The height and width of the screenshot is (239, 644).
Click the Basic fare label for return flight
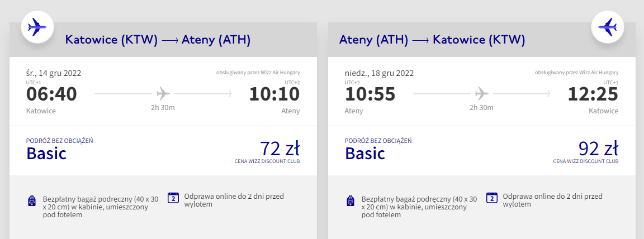[365, 153]
